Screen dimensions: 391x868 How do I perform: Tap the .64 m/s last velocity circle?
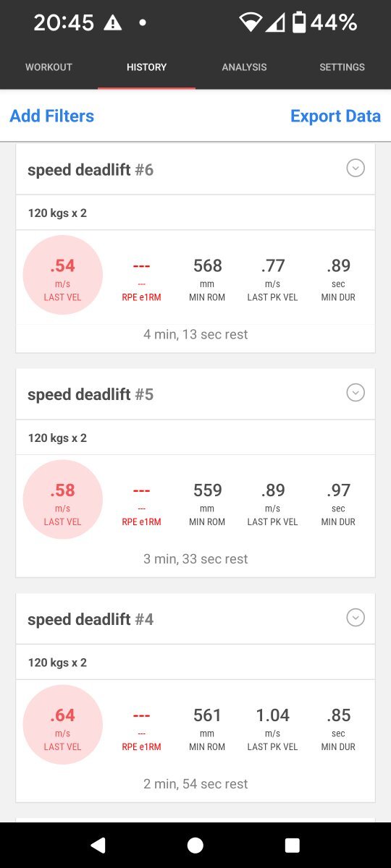(63, 725)
